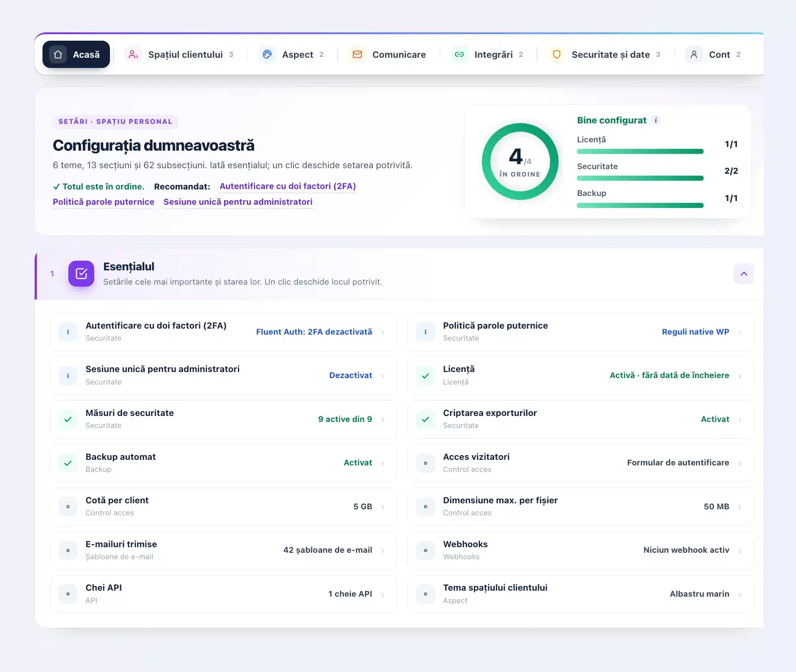Image resolution: width=796 pixels, height=672 pixels.
Task: Click the purple checklist icon of Esențialul
Action: pyautogui.click(x=81, y=274)
